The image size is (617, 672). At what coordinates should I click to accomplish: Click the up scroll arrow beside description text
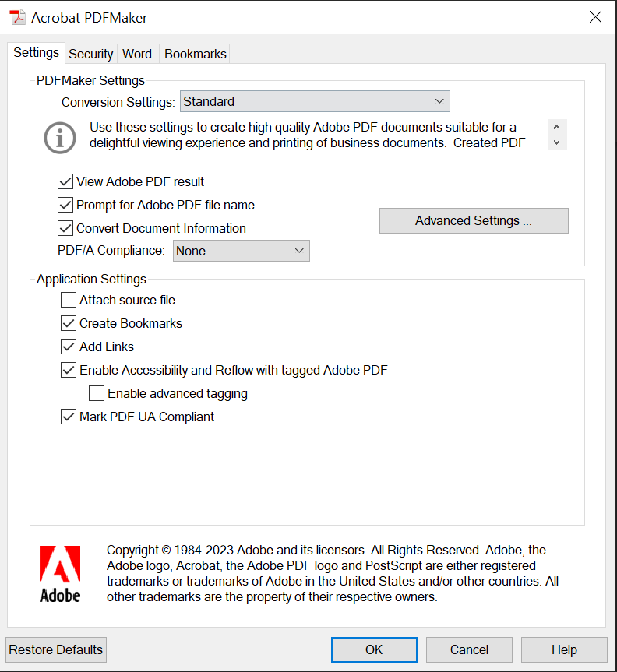coord(556,126)
